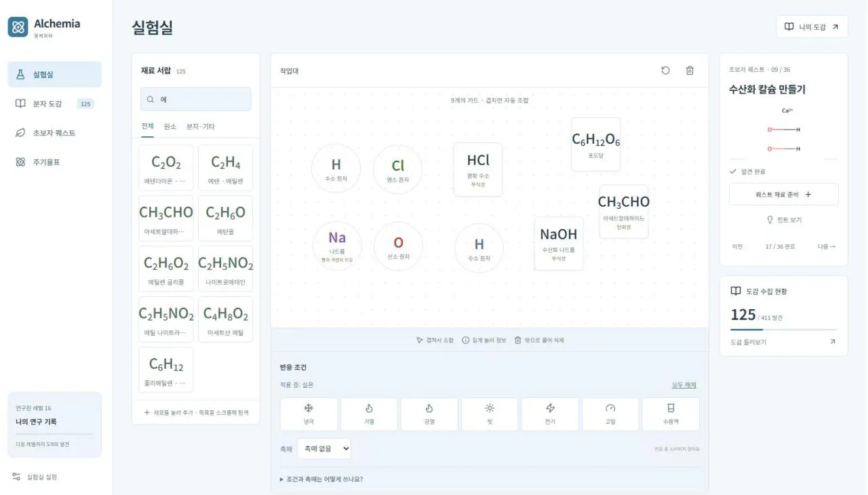Select the O 산소 원자 card on the workbench
Viewport: 868px width, 495px height.
[398, 246]
